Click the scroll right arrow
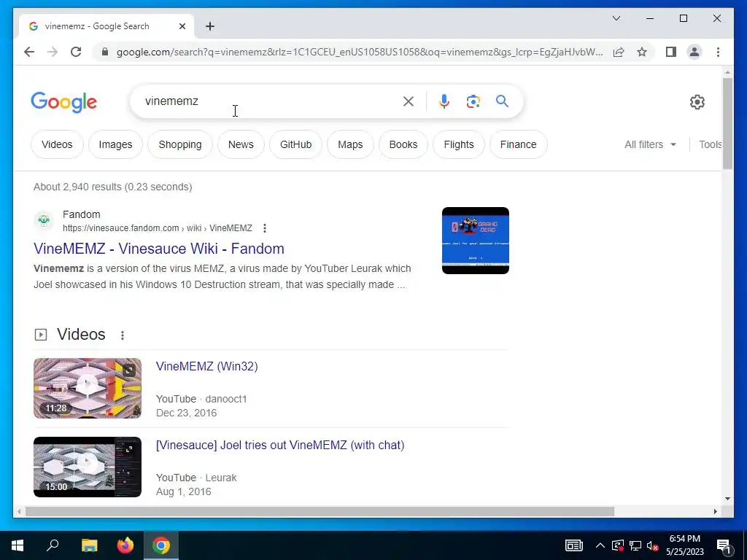Viewport: 747px width, 560px height. coord(716,511)
